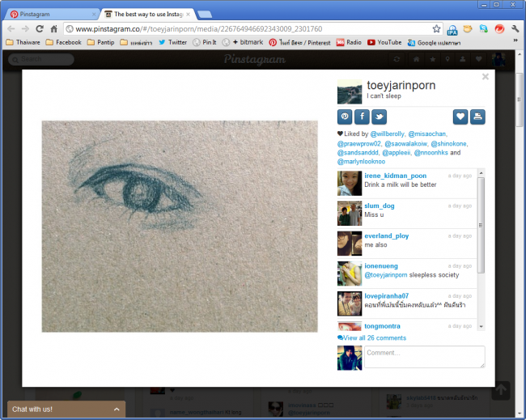526x420 pixels.
Task: Click the address bar URL
Action: pyautogui.click(x=198, y=29)
